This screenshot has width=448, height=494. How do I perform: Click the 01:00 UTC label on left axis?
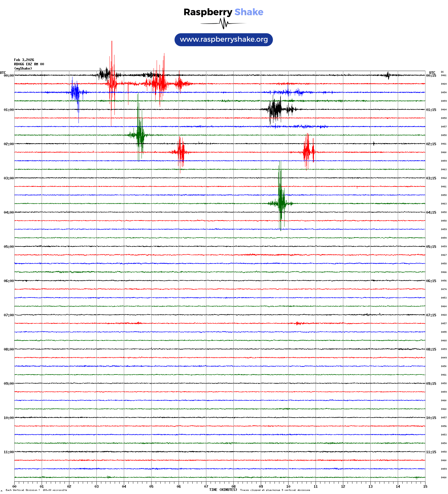(9, 110)
